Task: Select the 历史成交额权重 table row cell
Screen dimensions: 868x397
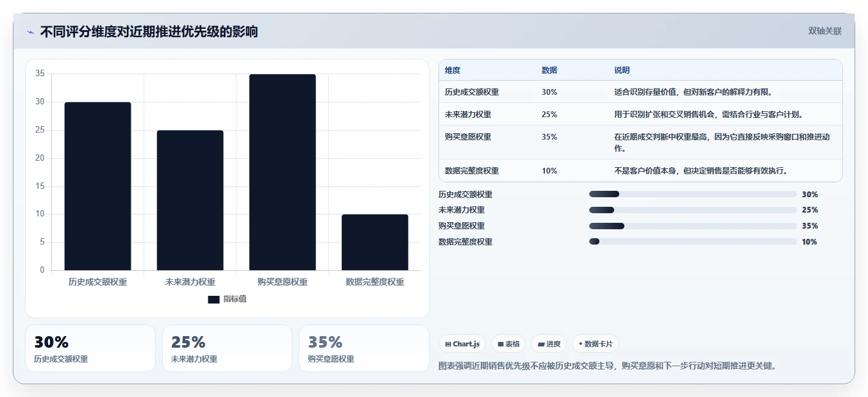Action: click(x=472, y=92)
